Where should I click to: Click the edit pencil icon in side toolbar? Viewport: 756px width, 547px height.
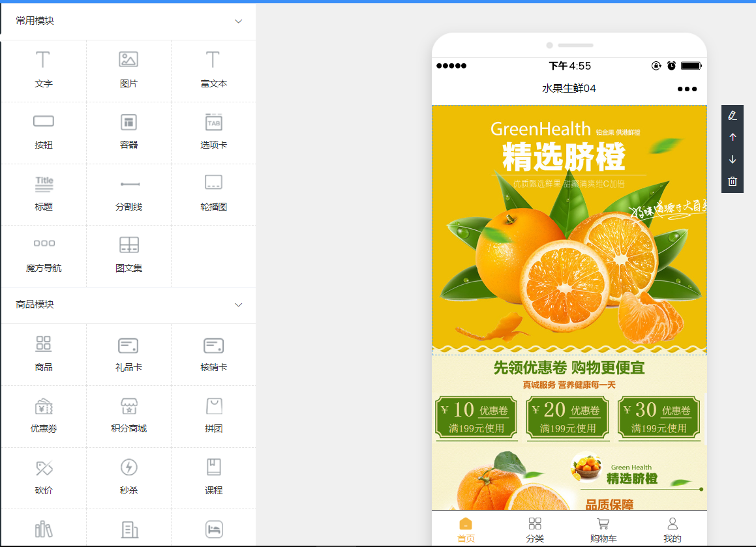point(732,115)
